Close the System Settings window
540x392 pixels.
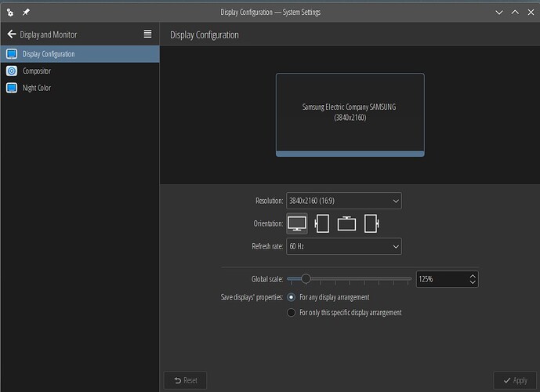click(x=531, y=13)
